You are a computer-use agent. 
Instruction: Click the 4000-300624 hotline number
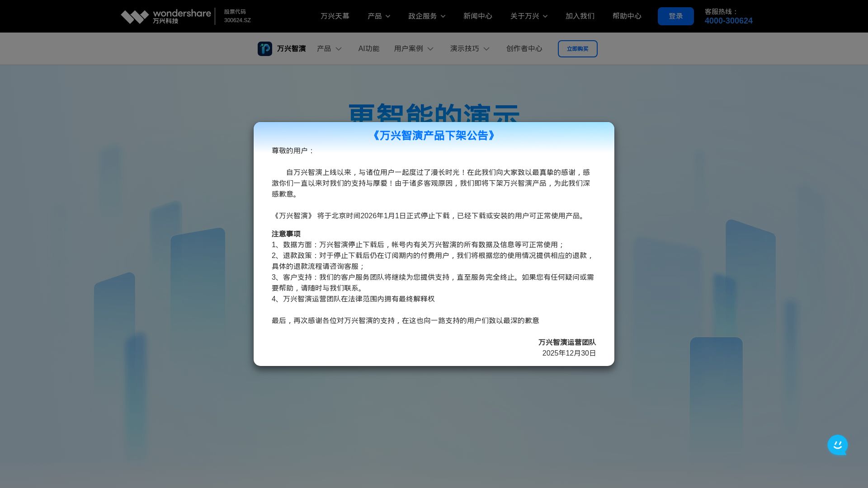pyautogui.click(x=728, y=21)
